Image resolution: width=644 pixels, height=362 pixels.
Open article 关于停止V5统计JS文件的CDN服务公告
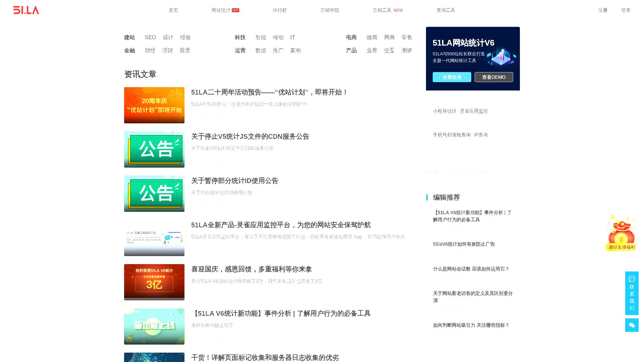(x=250, y=136)
